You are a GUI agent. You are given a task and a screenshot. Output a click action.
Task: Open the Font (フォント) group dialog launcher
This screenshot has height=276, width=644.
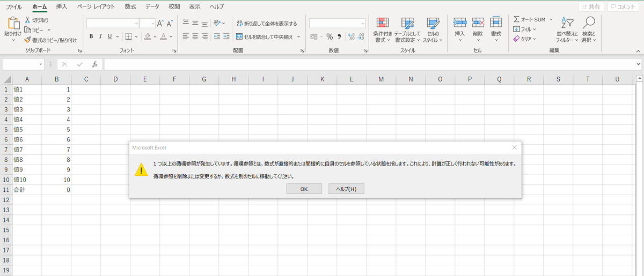tap(174, 50)
